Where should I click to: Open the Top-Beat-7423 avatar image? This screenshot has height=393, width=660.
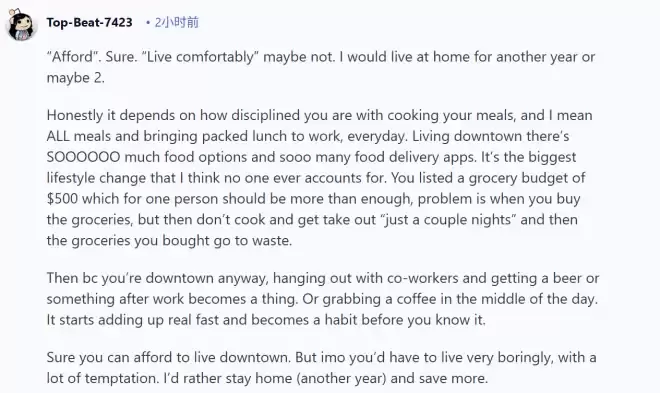tap(21, 25)
